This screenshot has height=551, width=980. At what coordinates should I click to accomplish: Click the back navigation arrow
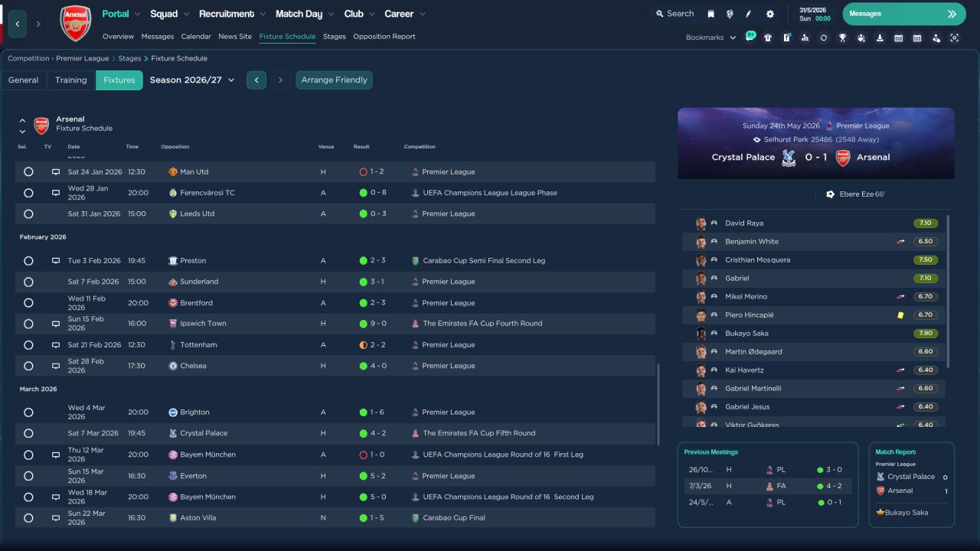coord(18,24)
